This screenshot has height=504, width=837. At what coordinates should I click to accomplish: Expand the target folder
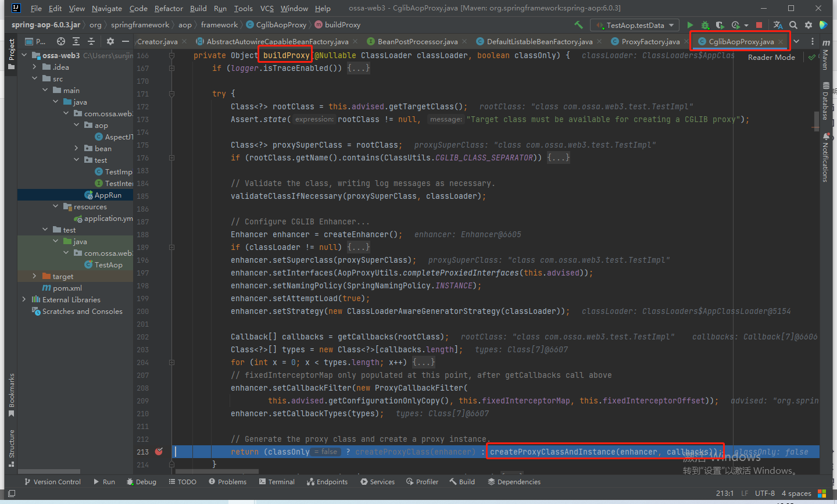pyautogui.click(x=35, y=276)
